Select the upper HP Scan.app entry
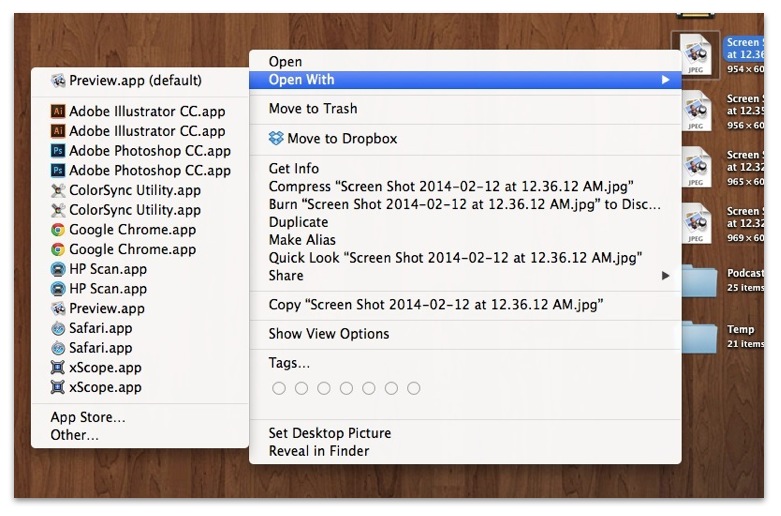The width and height of the screenshot is (781, 516). (x=139, y=269)
